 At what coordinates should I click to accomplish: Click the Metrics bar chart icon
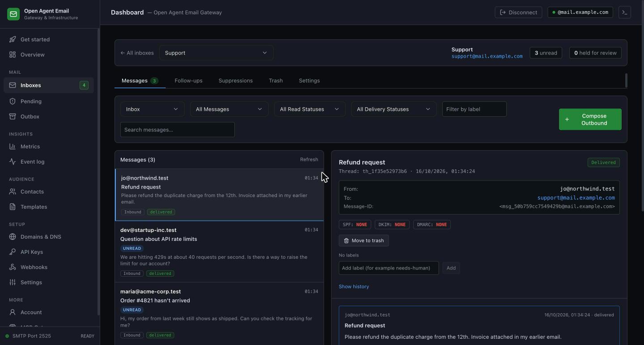tap(13, 147)
